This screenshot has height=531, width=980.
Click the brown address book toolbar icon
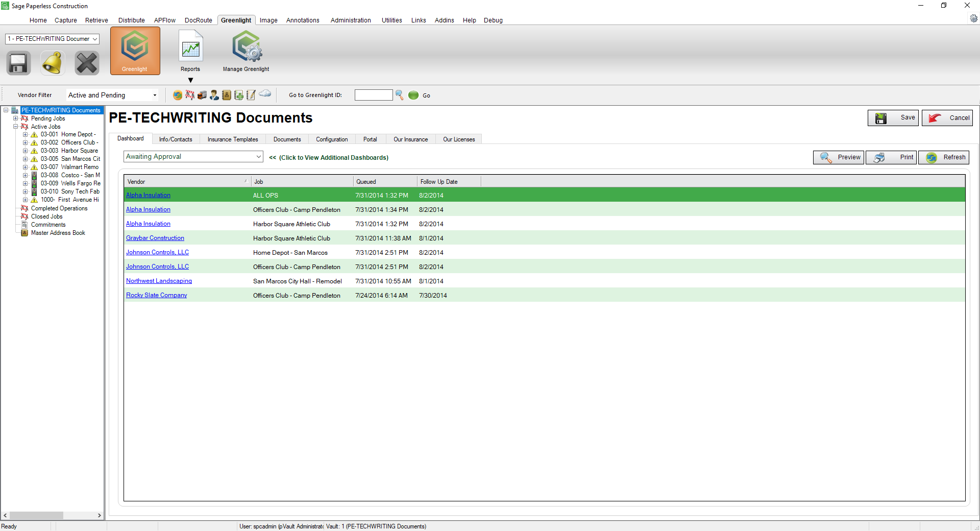(227, 95)
